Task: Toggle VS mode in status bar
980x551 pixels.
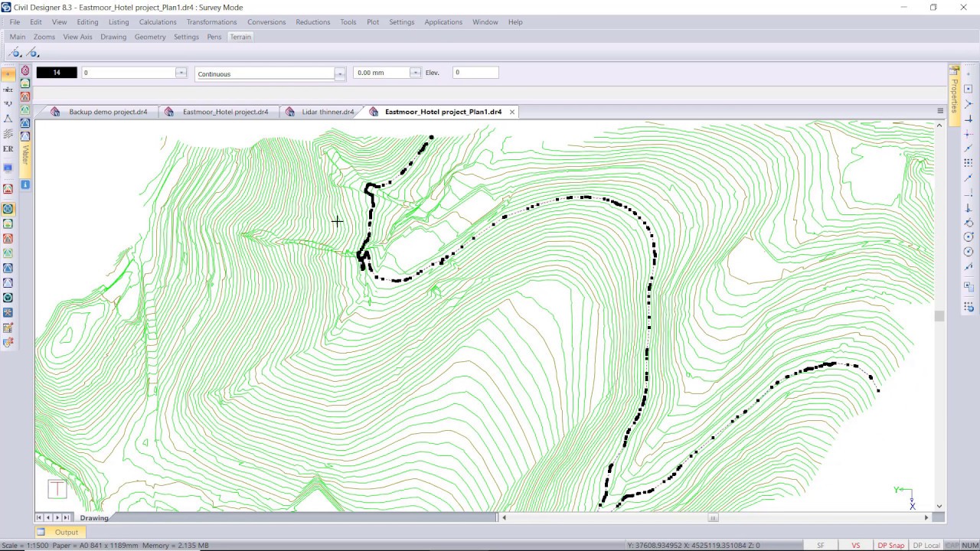Action: coord(856,546)
